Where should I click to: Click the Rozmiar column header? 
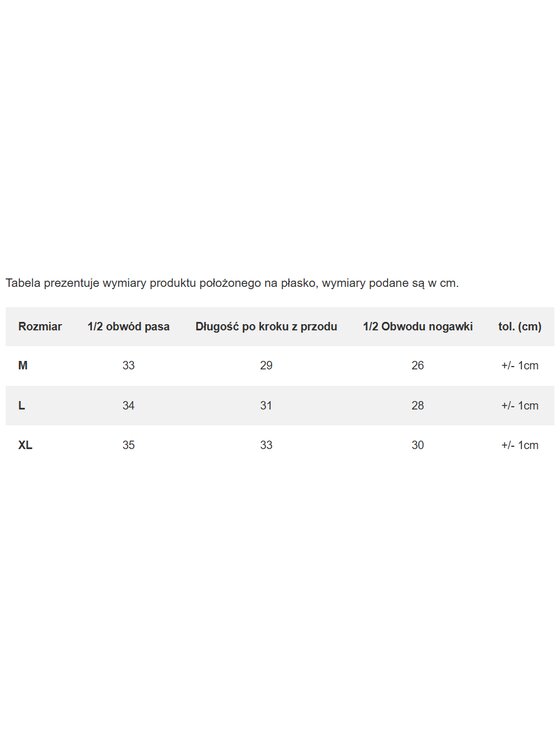[40, 326]
